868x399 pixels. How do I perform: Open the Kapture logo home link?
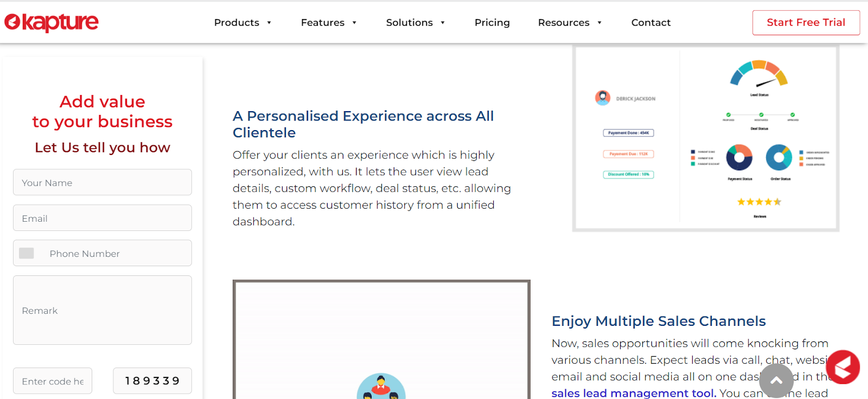point(52,22)
